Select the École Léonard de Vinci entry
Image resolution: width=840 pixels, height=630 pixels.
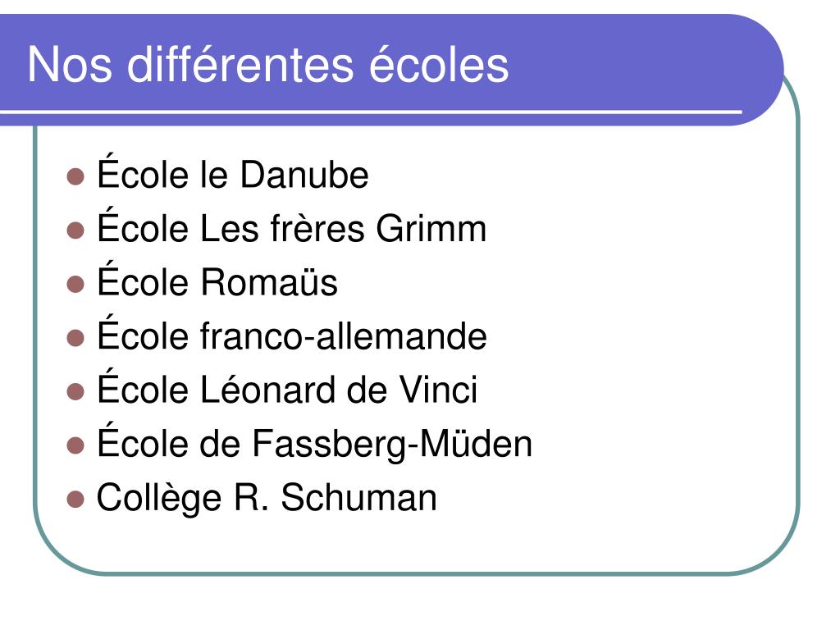286,386
